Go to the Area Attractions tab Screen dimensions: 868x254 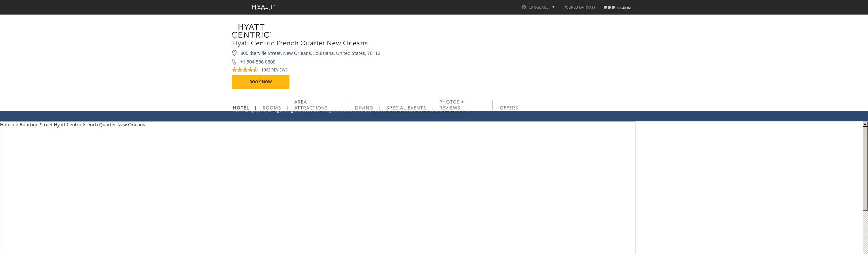(x=311, y=105)
